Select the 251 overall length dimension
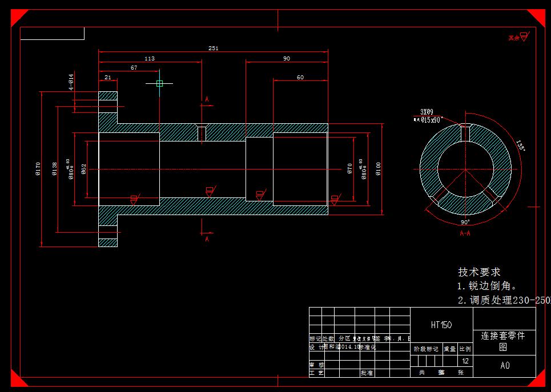This screenshot has height=392, width=551. coord(214,48)
